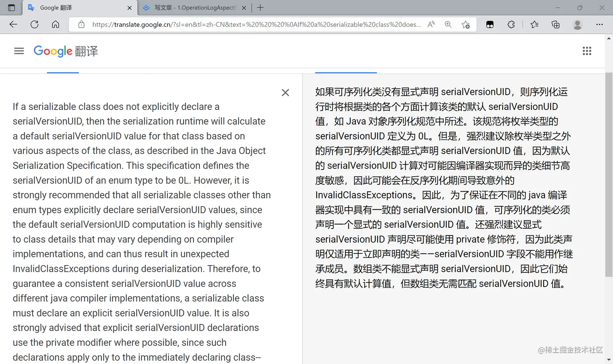Click into the English source text area
Screen dimensions: 613x364
click(x=142, y=232)
